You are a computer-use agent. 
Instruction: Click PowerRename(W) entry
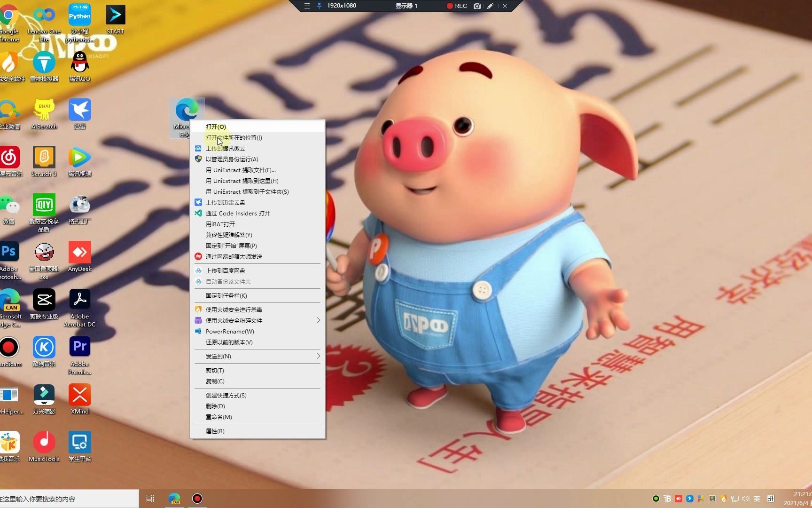pyautogui.click(x=257, y=331)
